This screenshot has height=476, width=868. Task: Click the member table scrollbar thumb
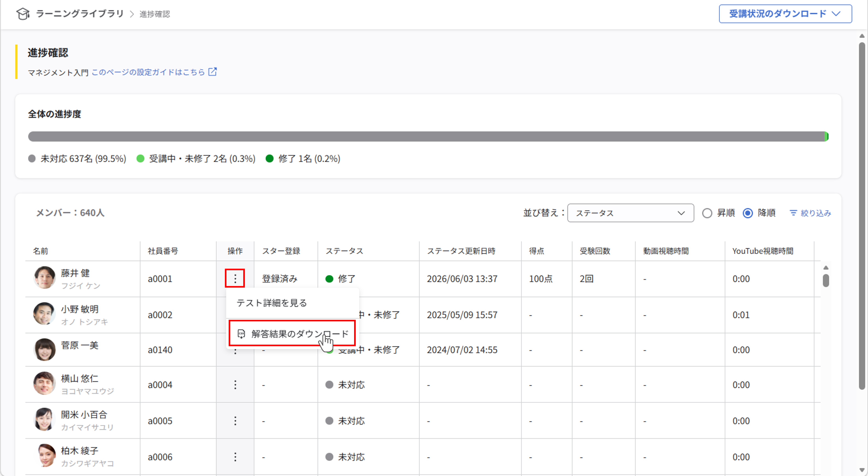click(826, 281)
